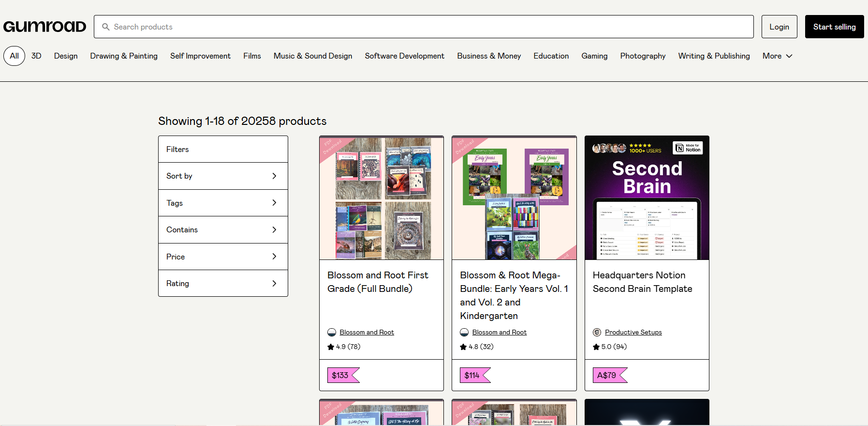Open the More categories dropdown

778,56
